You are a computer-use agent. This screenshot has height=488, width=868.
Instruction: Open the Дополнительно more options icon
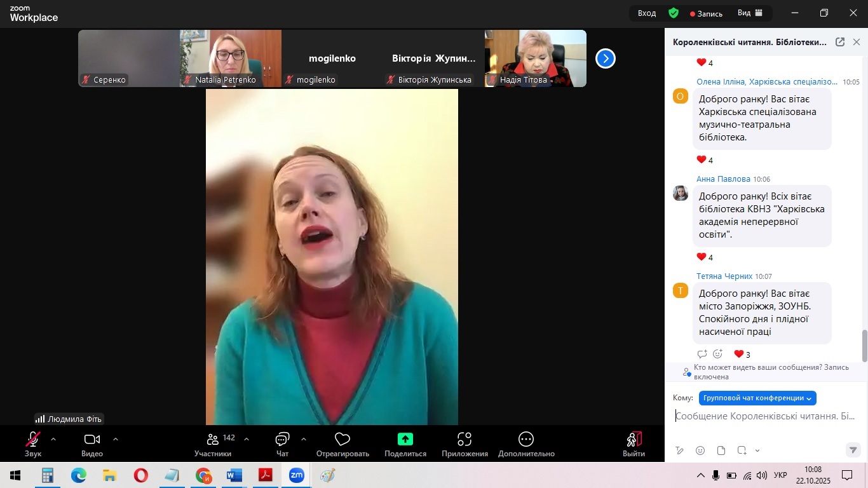tap(526, 440)
